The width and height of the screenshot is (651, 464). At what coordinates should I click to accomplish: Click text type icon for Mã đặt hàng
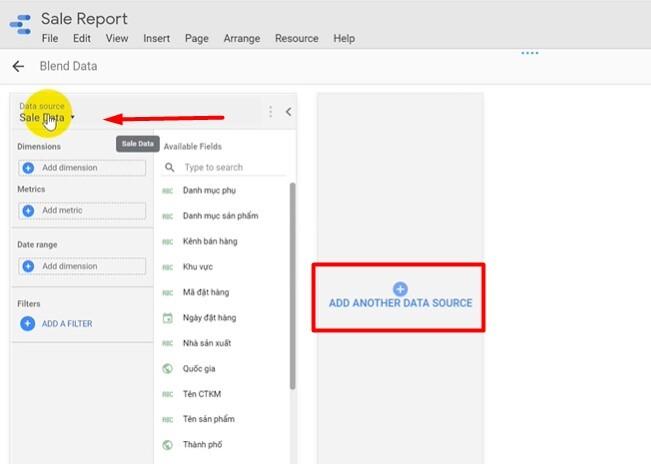coord(168,293)
